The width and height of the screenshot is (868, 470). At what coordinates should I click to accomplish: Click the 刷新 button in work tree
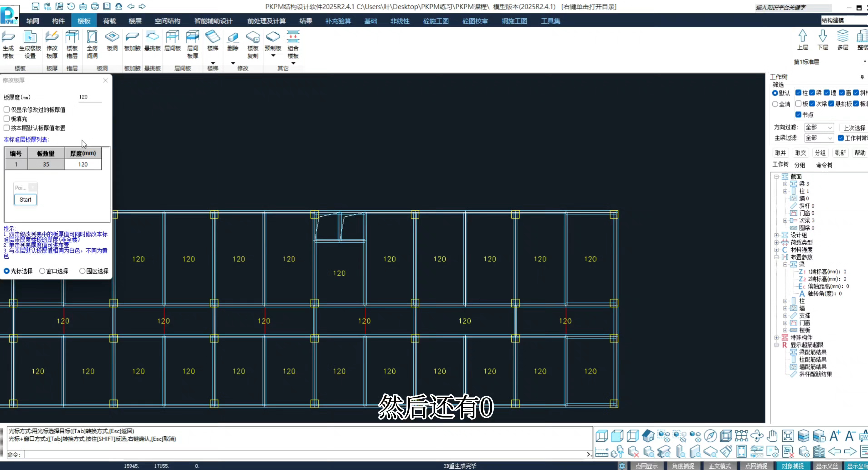840,153
